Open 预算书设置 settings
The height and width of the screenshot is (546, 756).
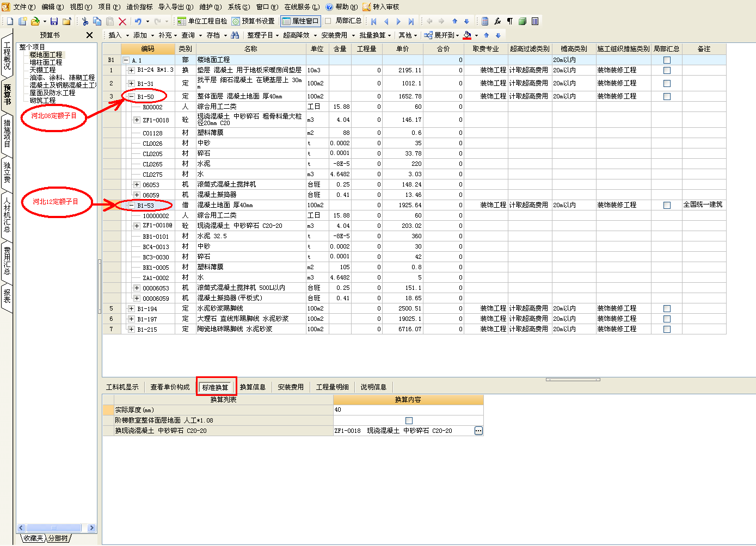tap(253, 21)
